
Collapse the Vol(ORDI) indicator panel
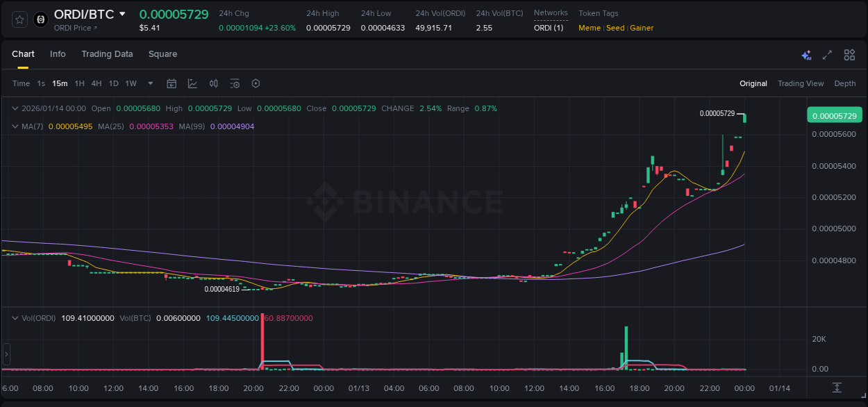[15, 317]
